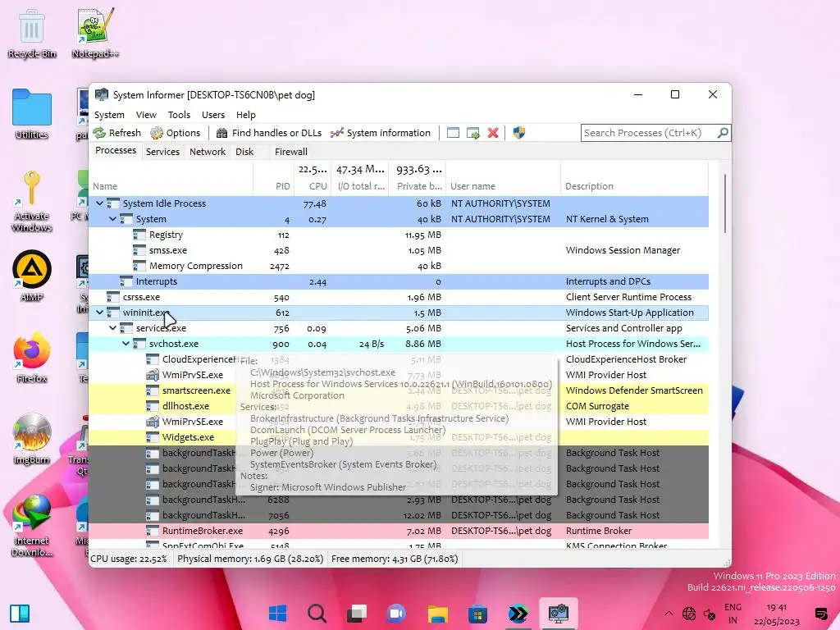This screenshot has height=630, width=840.
Task: Select the Utilities folder on desktop
Action: click(32, 114)
